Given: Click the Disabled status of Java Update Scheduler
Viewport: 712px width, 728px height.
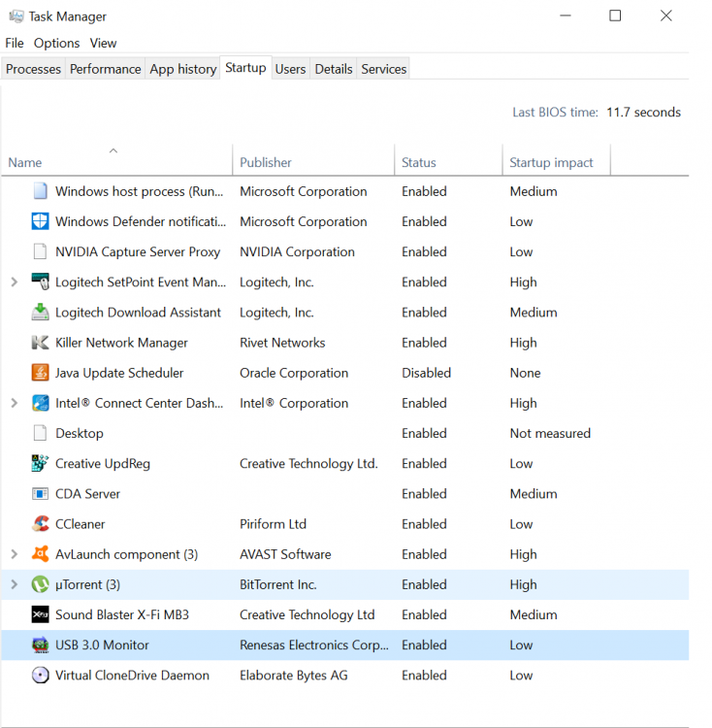Looking at the screenshot, I should 426,373.
